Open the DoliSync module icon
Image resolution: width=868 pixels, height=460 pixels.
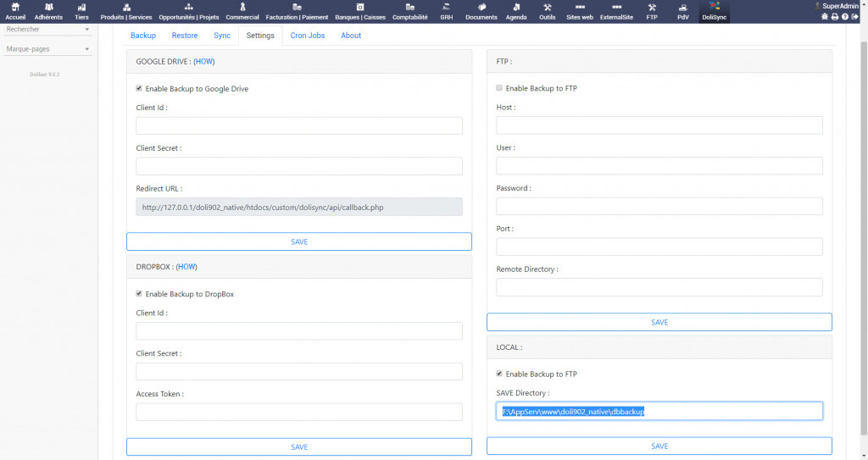click(714, 11)
